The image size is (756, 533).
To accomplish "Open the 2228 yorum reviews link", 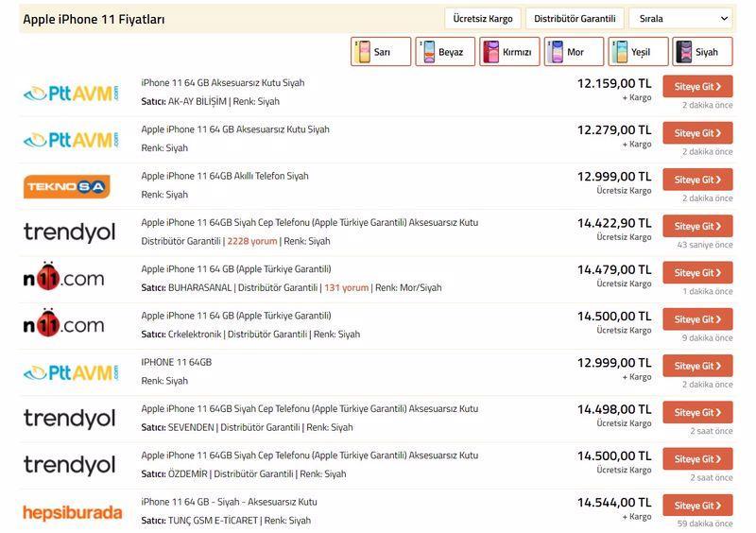I will tap(252, 241).
